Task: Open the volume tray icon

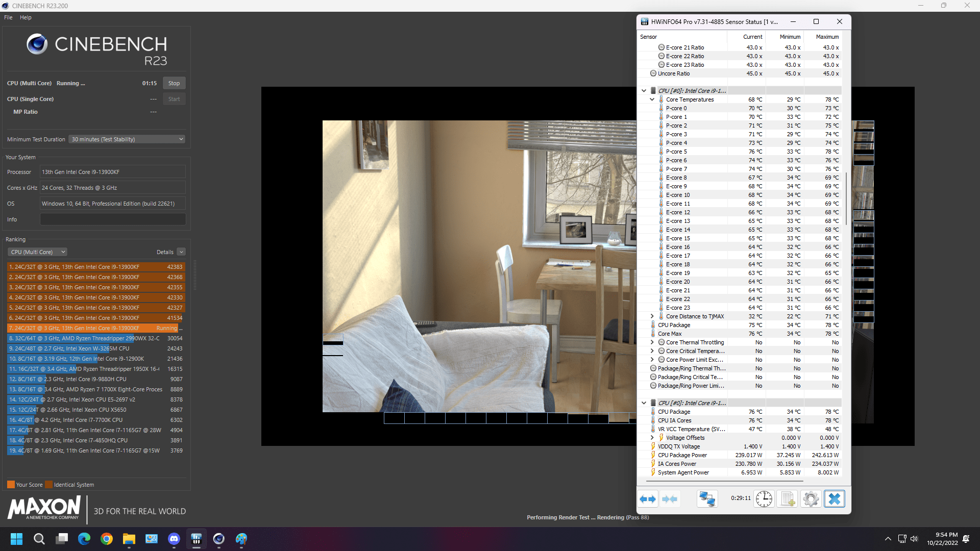Action: click(914, 539)
